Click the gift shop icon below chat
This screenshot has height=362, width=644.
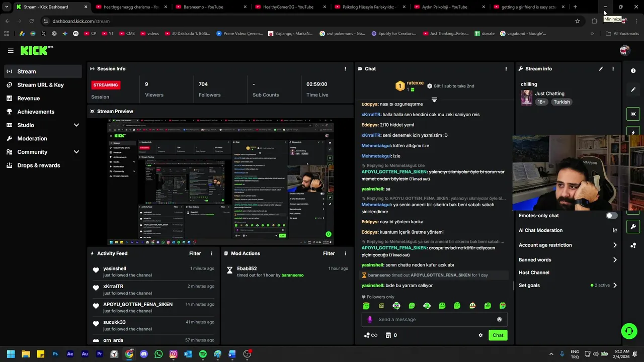point(388,335)
